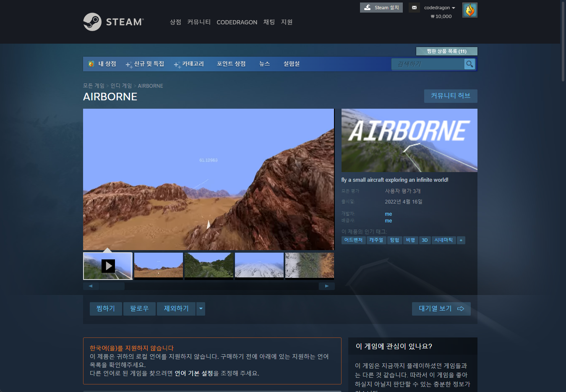This screenshot has height=392, width=566.
Task: Open 상점 menu in header
Action: (175, 22)
